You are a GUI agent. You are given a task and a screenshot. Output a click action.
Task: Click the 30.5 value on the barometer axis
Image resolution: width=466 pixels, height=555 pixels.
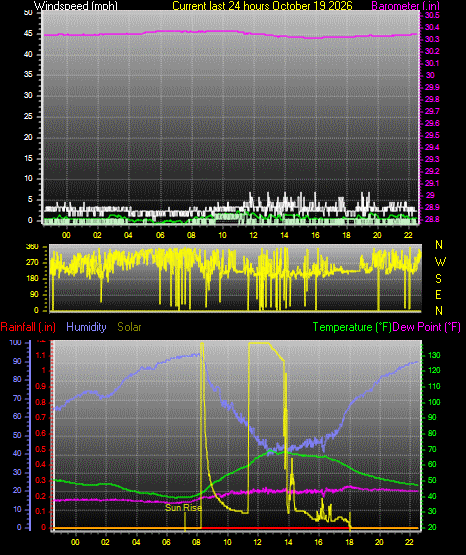point(432,15)
